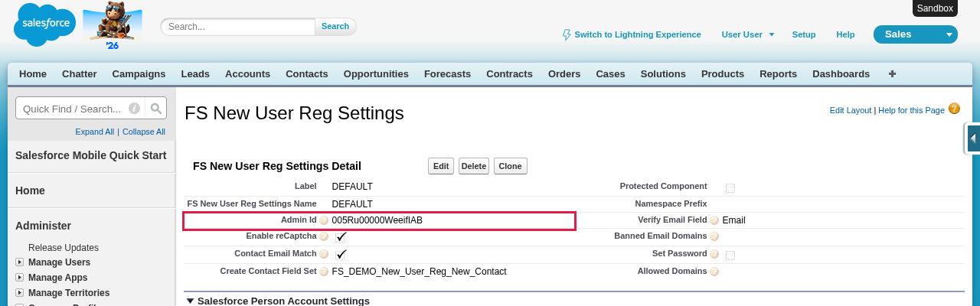Screen dimensions: 980x306
Task: Open the Release Updates sidebar link
Action: tap(64, 248)
